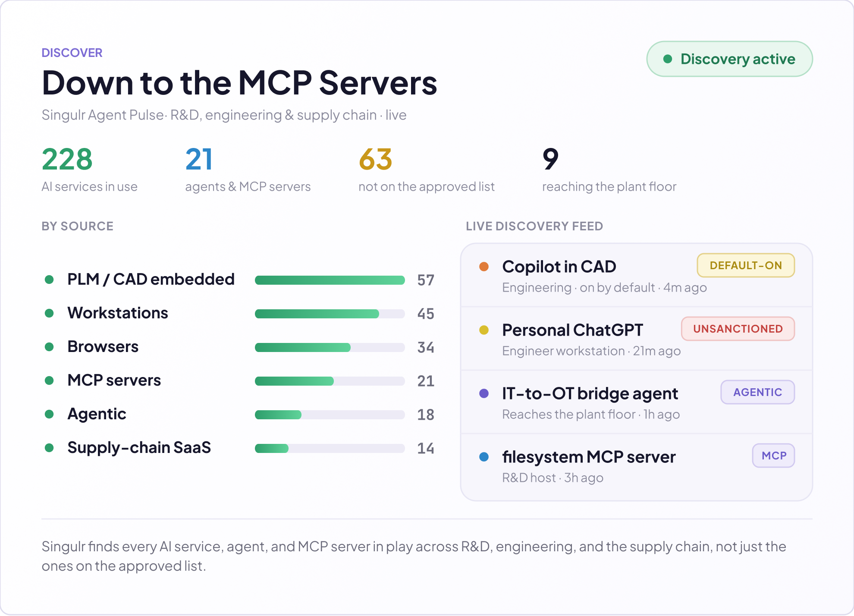Click the AGENTIC badge on bridge agent

tap(757, 392)
